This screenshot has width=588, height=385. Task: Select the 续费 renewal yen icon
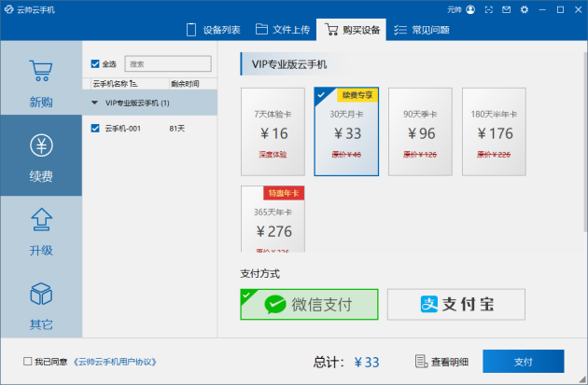coord(41,145)
